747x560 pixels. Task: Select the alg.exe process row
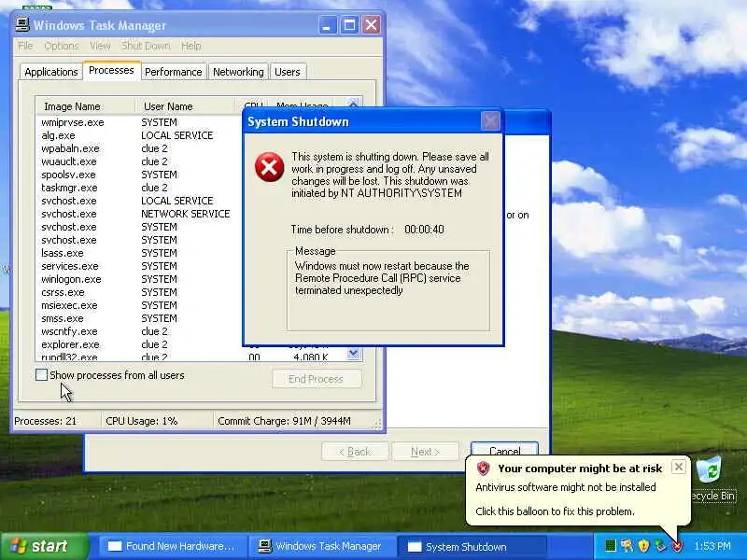[x=138, y=135]
